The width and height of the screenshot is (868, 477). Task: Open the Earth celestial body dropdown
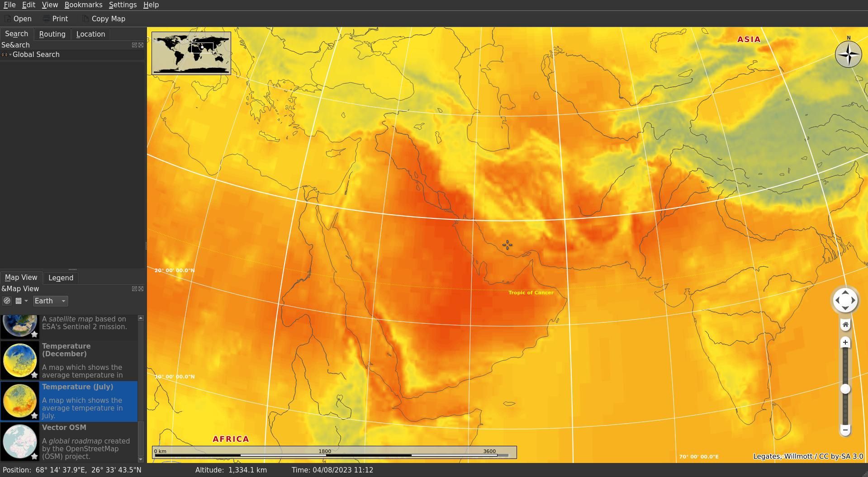(x=50, y=301)
